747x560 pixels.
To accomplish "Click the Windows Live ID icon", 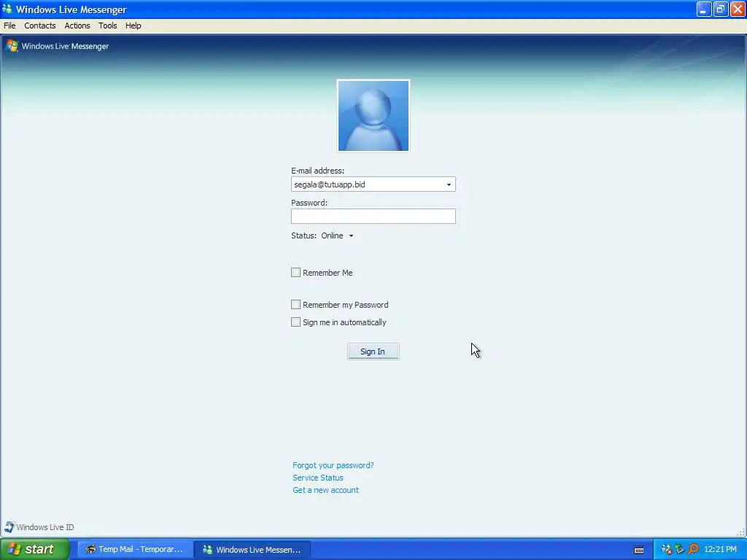I will click(x=9, y=526).
